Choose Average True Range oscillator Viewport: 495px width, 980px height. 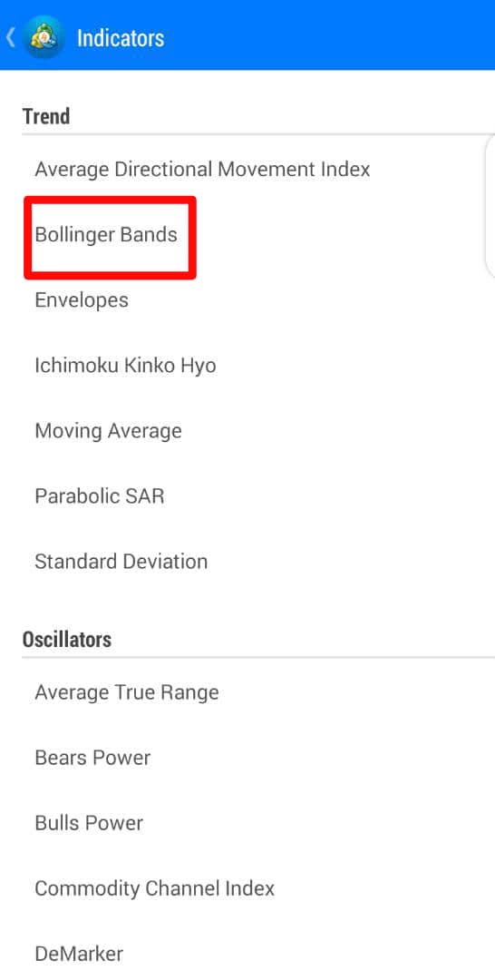[247, 692]
